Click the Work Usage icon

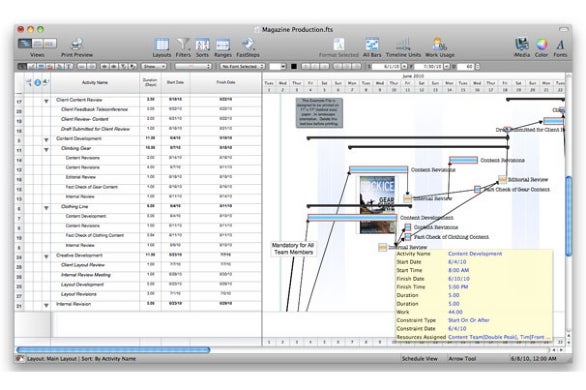tap(440, 44)
